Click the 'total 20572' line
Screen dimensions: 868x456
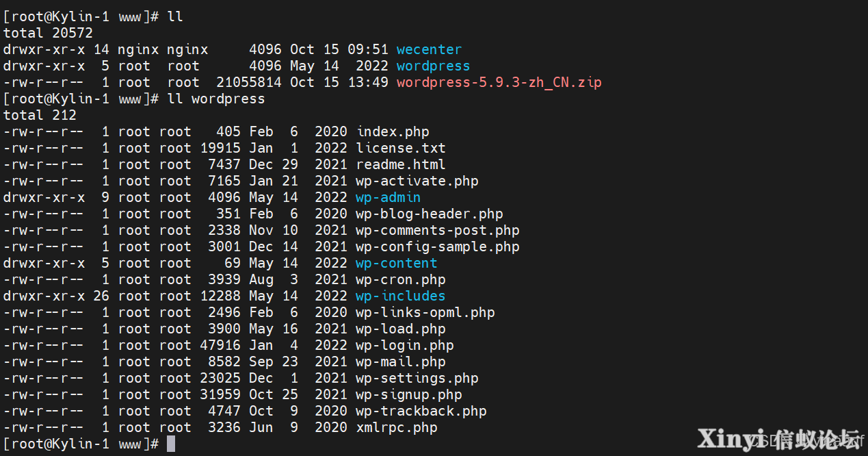48,34
